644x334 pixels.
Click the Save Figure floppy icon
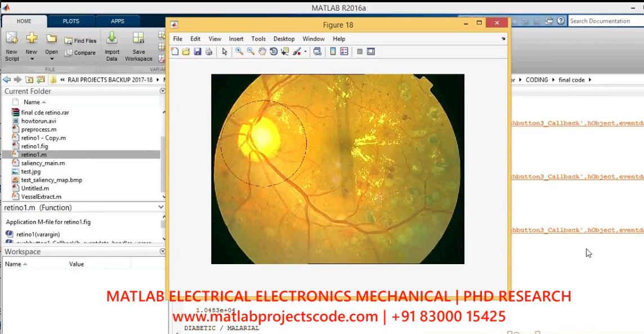click(197, 51)
